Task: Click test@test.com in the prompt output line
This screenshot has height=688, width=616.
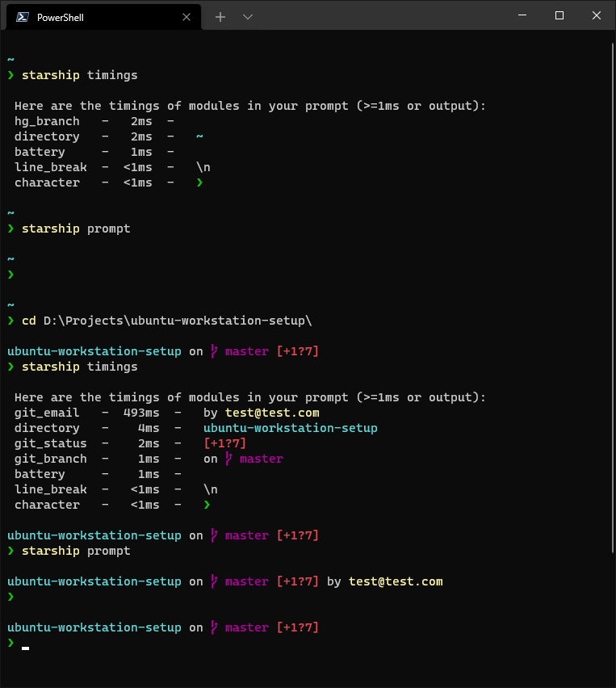Action: click(x=396, y=582)
